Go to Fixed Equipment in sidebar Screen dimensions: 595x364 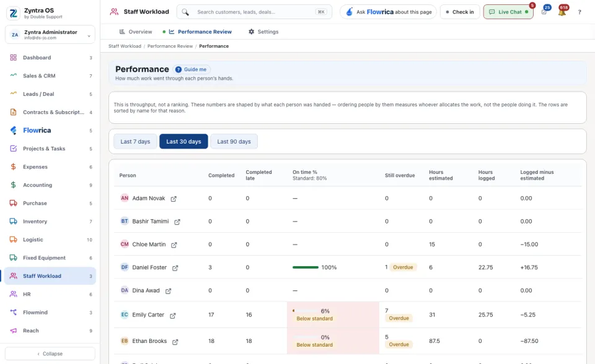[x=50, y=258]
